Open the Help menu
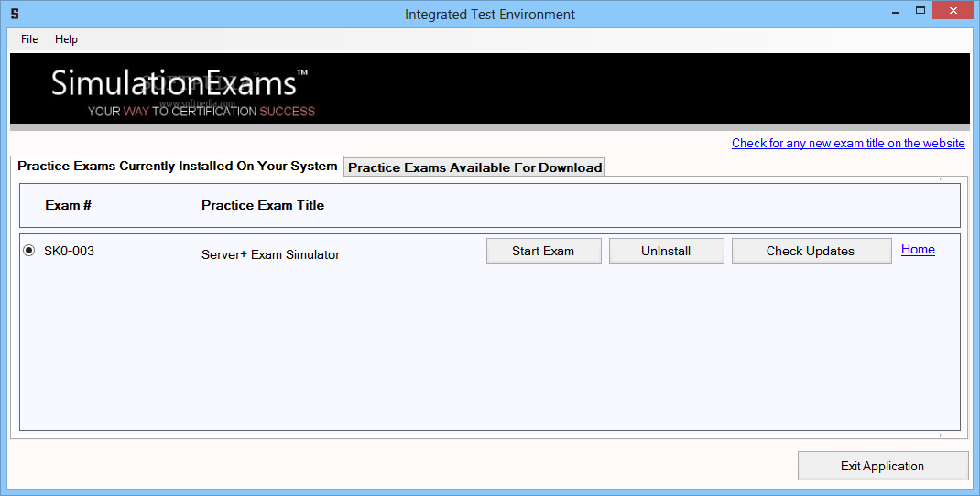980x496 pixels. click(66, 39)
